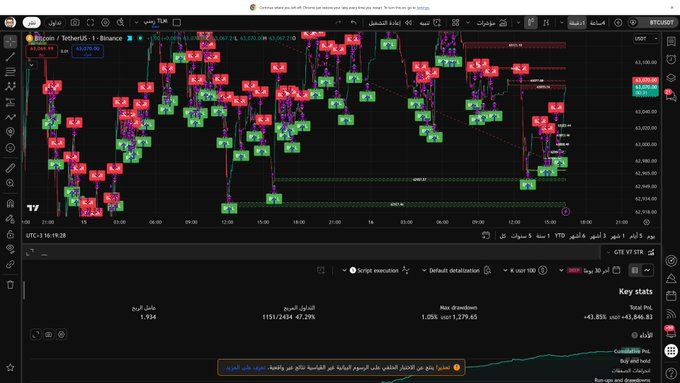The height and width of the screenshot is (383, 680).
Task: Add symbol to compare with plus icon
Action: coord(618,22)
